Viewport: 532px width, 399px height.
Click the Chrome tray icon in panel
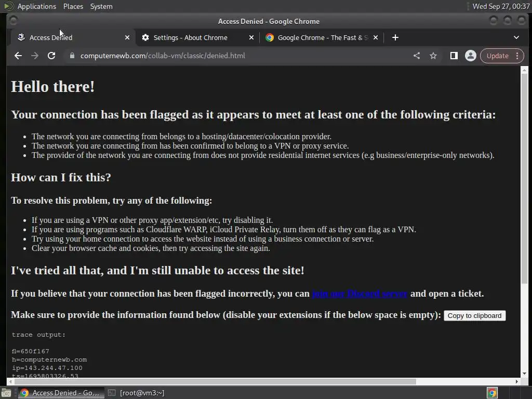[x=492, y=393]
